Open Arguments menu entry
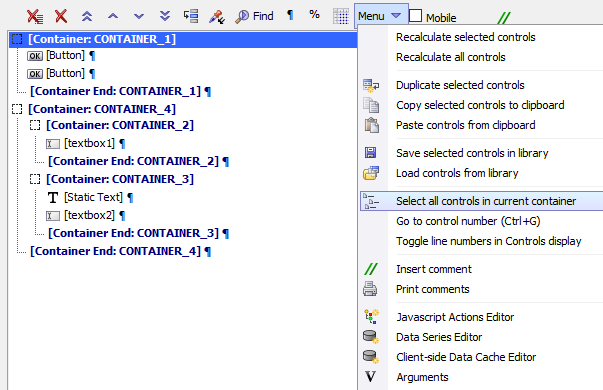The height and width of the screenshot is (390, 603). 422,377
